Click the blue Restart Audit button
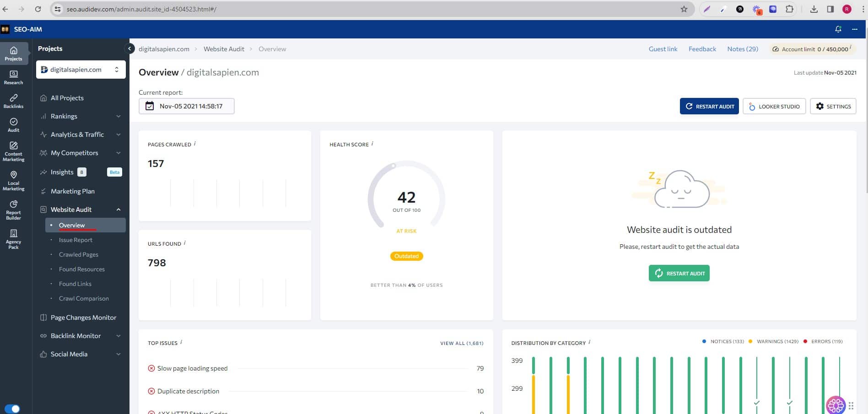This screenshot has width=868, height=414. pos(709,106)
